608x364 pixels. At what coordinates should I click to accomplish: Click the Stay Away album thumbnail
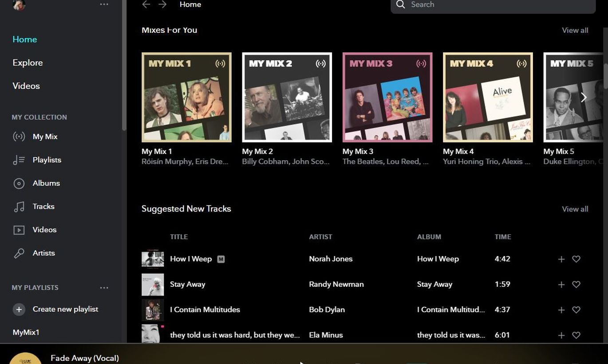(153, 285)
